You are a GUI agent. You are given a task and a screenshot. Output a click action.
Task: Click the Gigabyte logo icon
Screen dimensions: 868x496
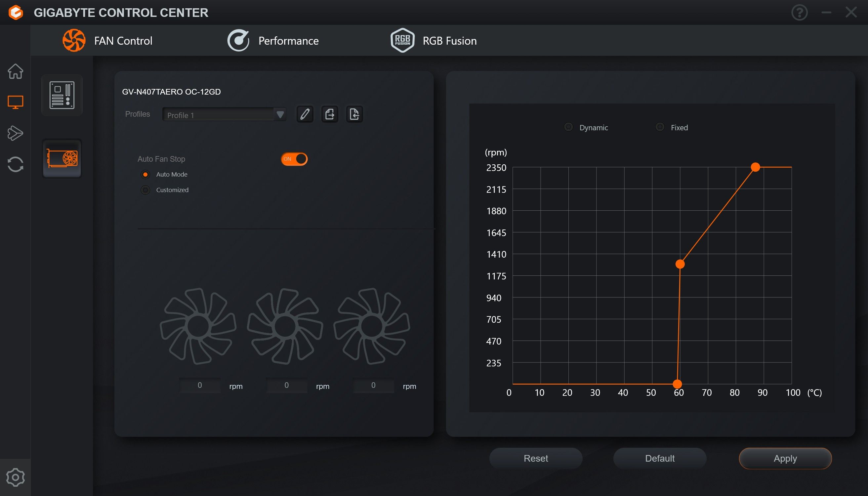point(16,13)
